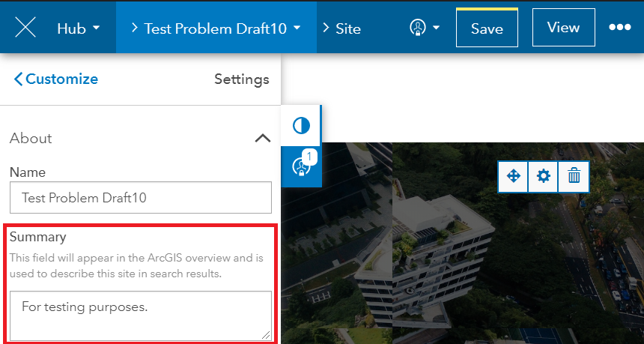
Task: Open the three-dot more options menu
Action: pos(620,28)
